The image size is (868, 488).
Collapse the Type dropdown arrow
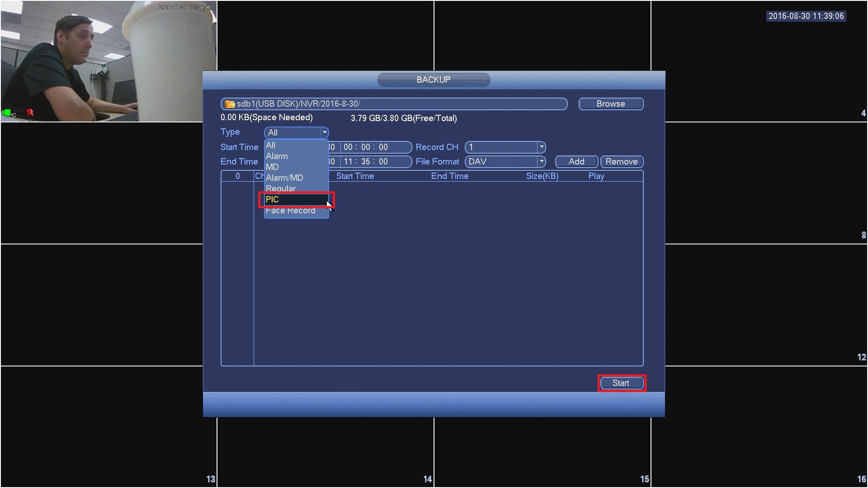click(324, 132)
